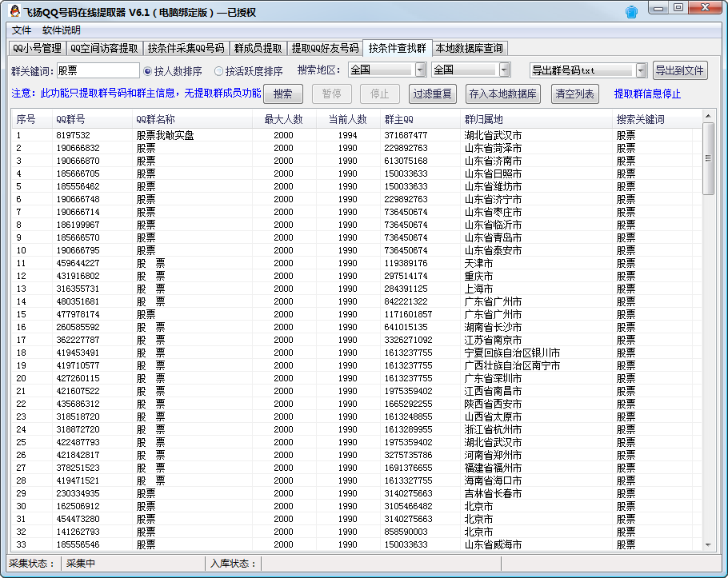
Task: Click the 过滤重复 button
Action: [x=433, y=94]
